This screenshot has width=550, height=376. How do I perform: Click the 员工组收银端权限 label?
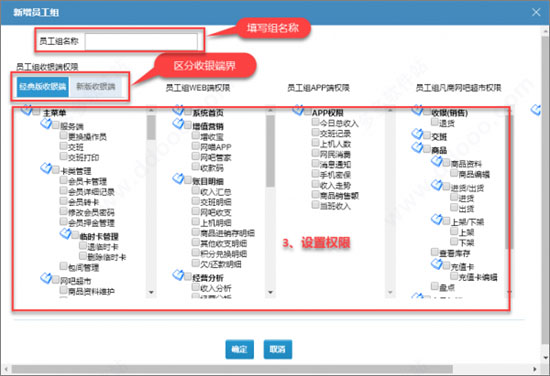(x=47, y=67)
